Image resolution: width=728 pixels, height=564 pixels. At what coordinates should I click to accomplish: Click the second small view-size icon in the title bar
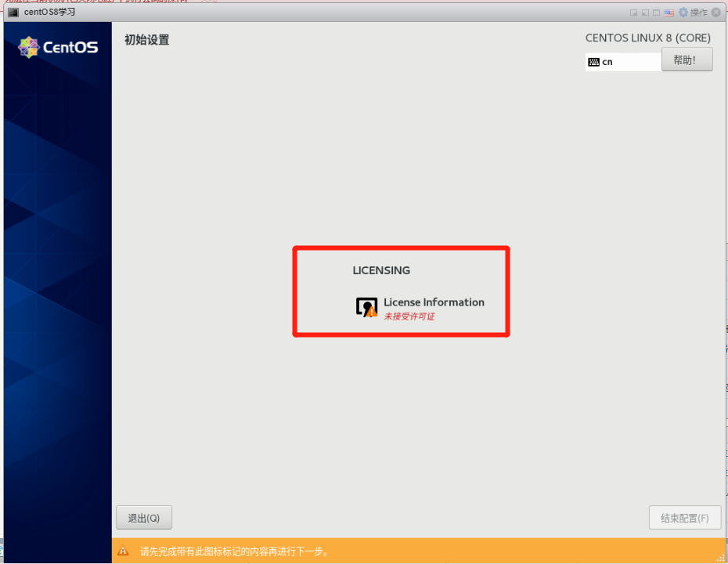[645, 13]
